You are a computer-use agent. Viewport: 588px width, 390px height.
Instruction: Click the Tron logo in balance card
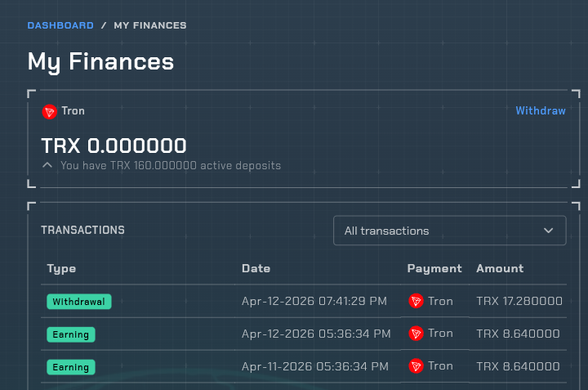click(x=49, y=111)
